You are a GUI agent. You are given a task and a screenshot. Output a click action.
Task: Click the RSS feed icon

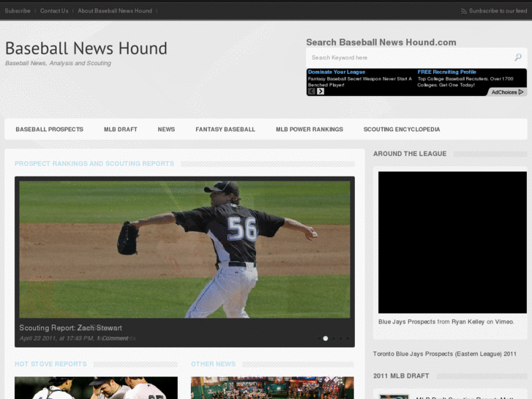[x=463, y=11]
